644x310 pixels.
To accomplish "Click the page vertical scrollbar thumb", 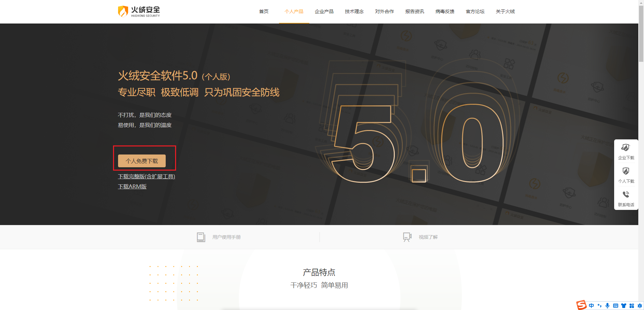I will click(x=641, y=34).
